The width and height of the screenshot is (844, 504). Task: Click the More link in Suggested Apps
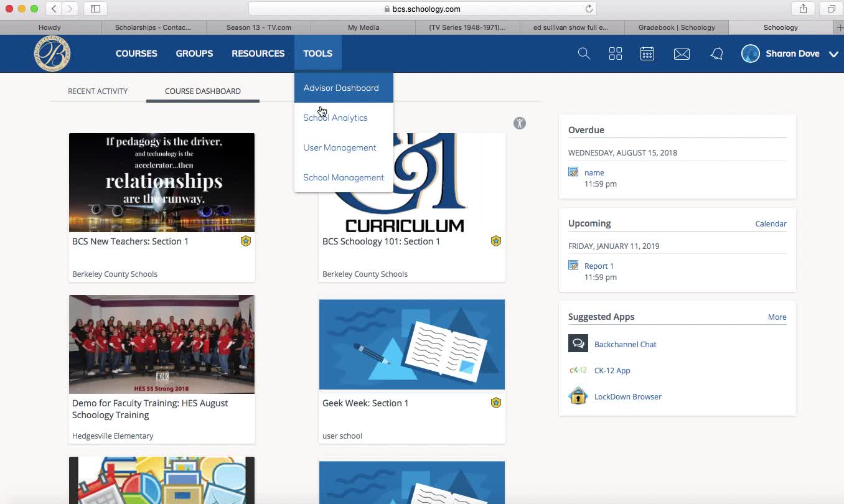777,317
